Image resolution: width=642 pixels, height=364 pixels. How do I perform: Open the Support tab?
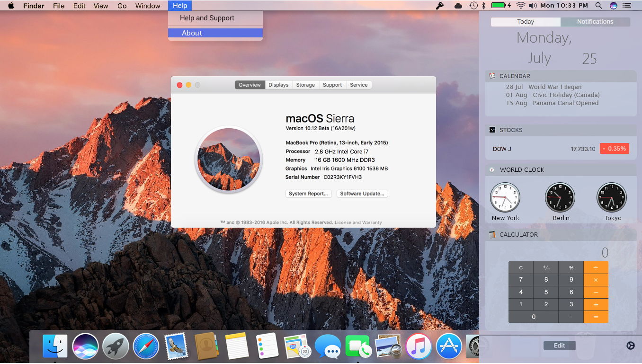[332, 85]
